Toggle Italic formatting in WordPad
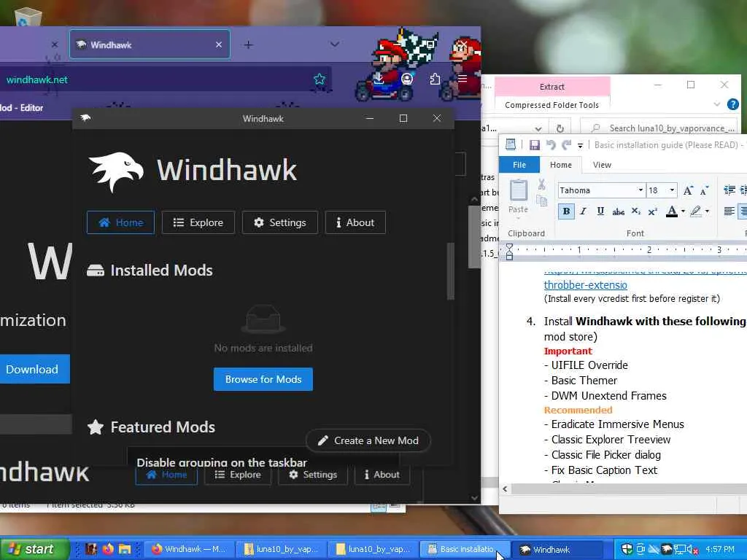Viewport: 747px width, 560px height. click(583, 211)
